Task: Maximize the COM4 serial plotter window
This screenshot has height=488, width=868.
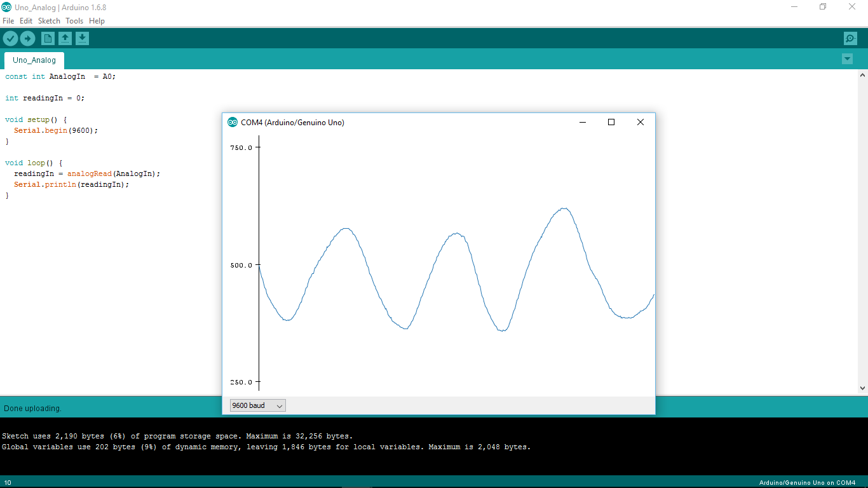Action: click(x=611, y=123)
